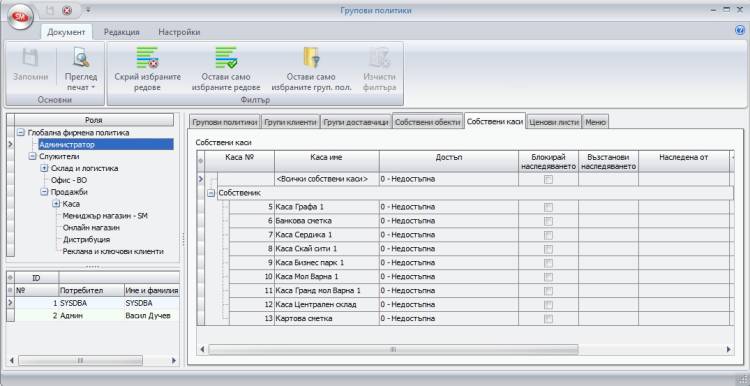Click the round SM application button
This screenshot has width=750, height=386.
(x=22, y=18)
